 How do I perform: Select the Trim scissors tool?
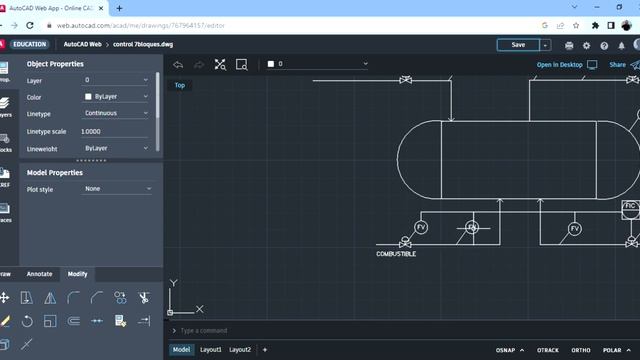click(x=144, y=298)
